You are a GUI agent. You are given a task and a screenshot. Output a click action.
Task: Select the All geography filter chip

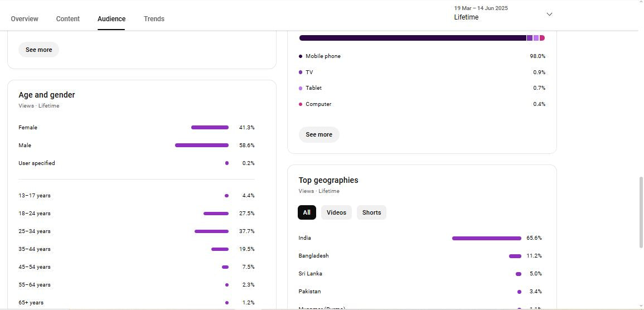307,212
